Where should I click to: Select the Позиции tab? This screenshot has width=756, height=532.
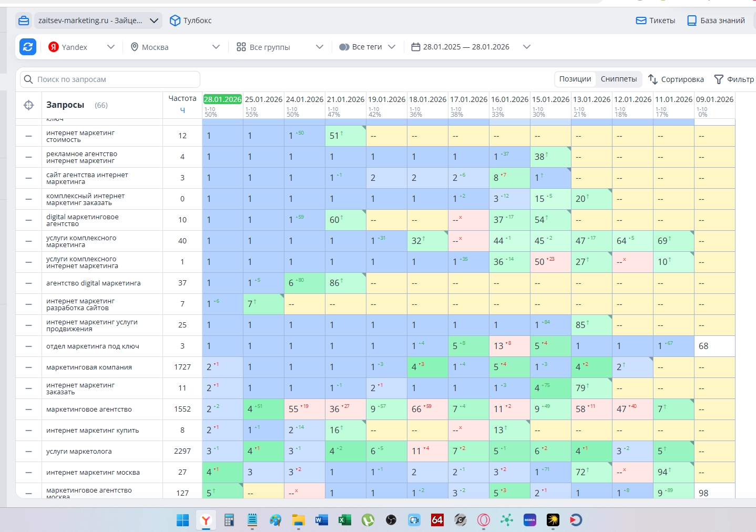[575, 79]
